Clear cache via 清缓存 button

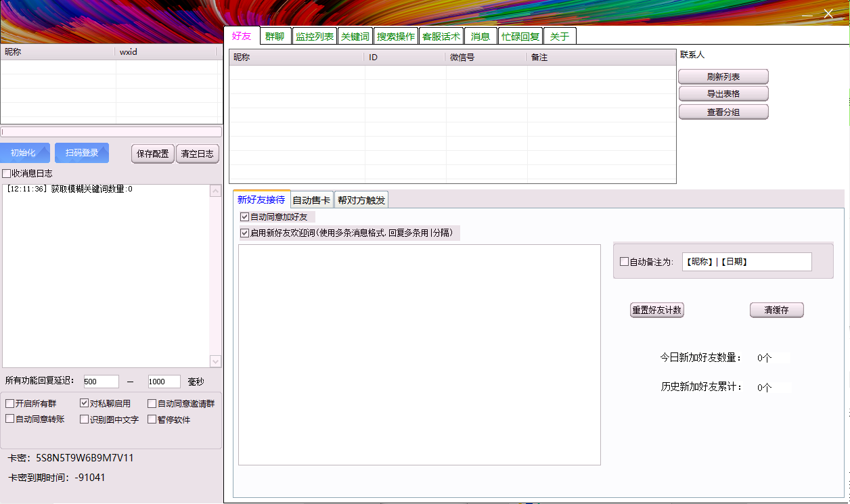[x=776, y=310]
